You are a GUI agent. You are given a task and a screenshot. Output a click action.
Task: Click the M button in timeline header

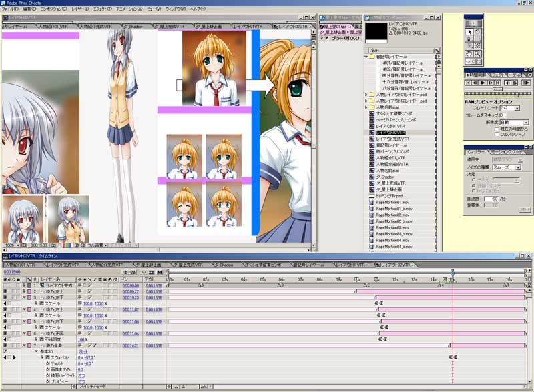coord(160,272)
